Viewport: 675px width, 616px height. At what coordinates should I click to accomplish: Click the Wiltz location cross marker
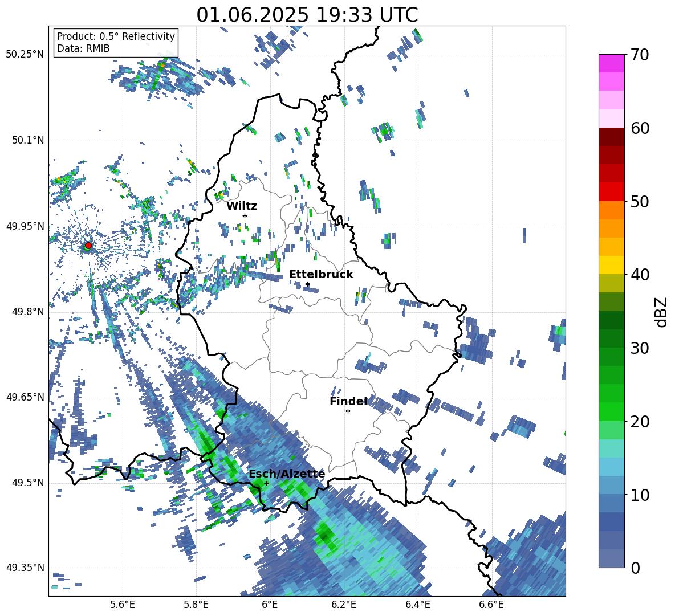(245, 215)
